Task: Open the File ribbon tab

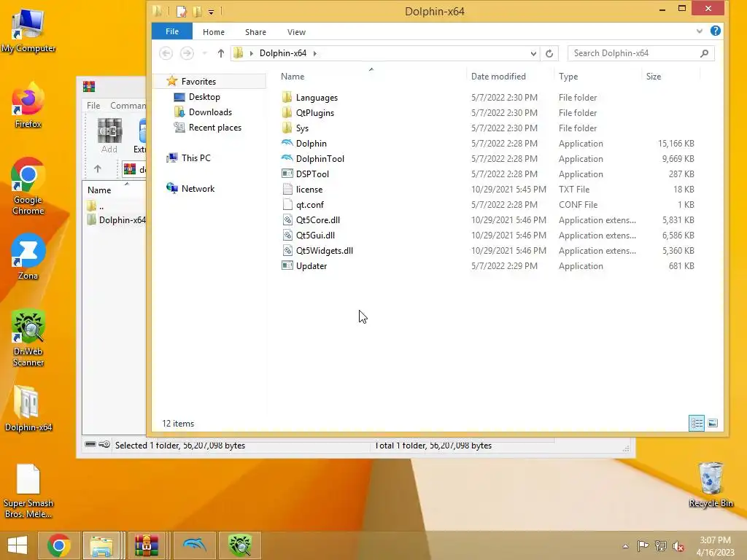Action: (x=172, y=31)
